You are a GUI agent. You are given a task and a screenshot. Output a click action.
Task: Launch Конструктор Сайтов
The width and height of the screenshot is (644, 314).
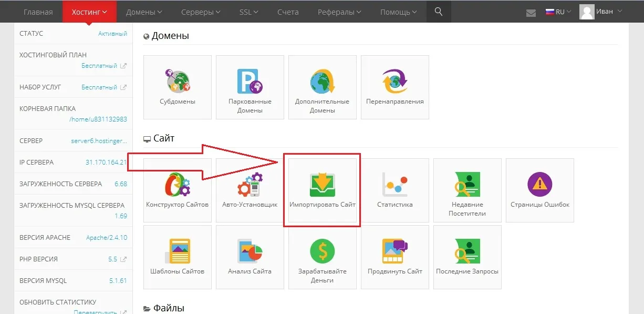(178, 190)
